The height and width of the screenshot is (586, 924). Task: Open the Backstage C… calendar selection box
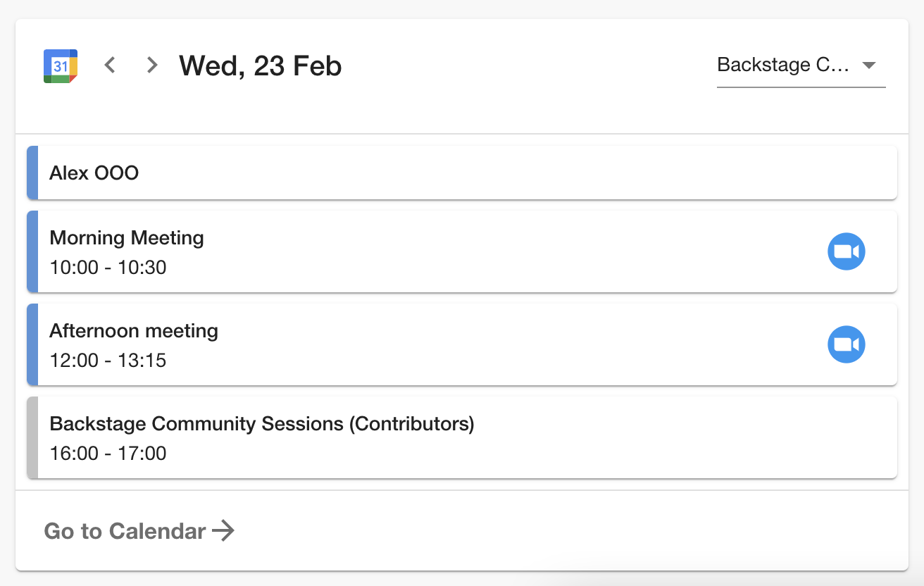pyautogui.click(x=783, y=66)
